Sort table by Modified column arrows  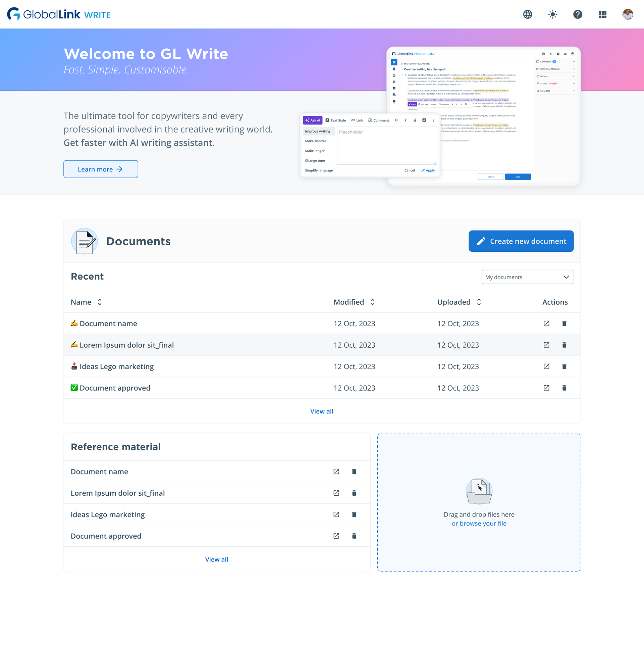(372, 302)
